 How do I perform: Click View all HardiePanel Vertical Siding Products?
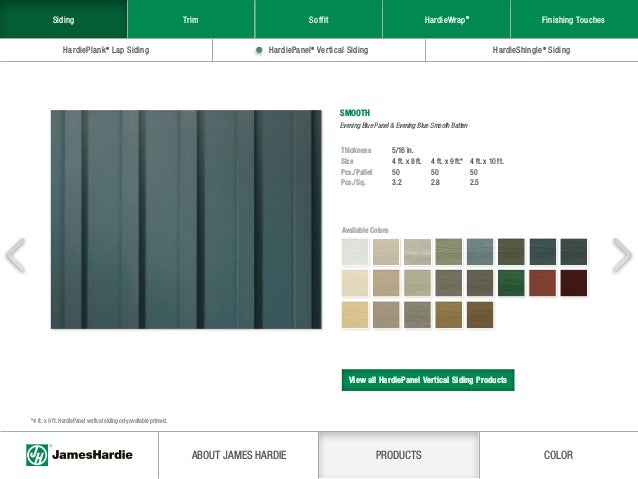point(428,380)
